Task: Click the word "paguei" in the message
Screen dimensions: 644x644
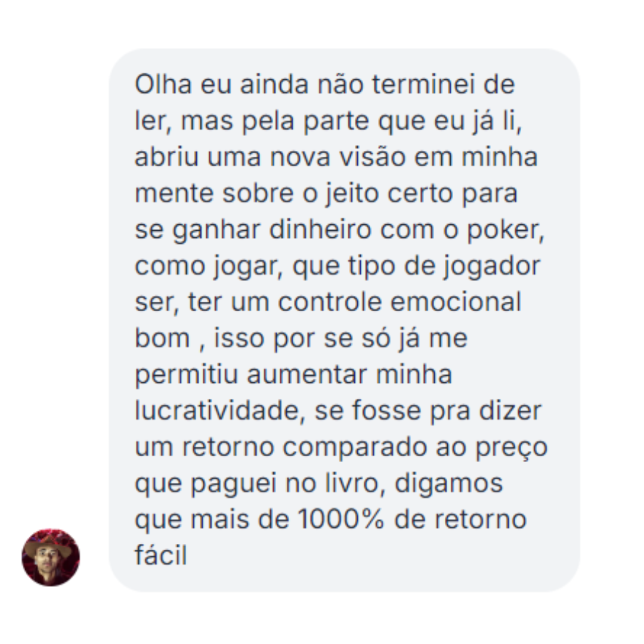Action: click(233, 484)
